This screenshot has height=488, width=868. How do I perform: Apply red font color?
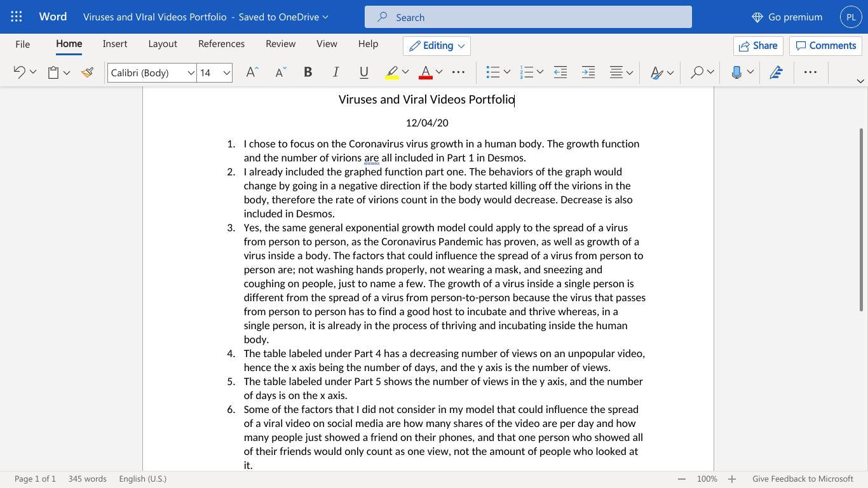tap(426, 72)
